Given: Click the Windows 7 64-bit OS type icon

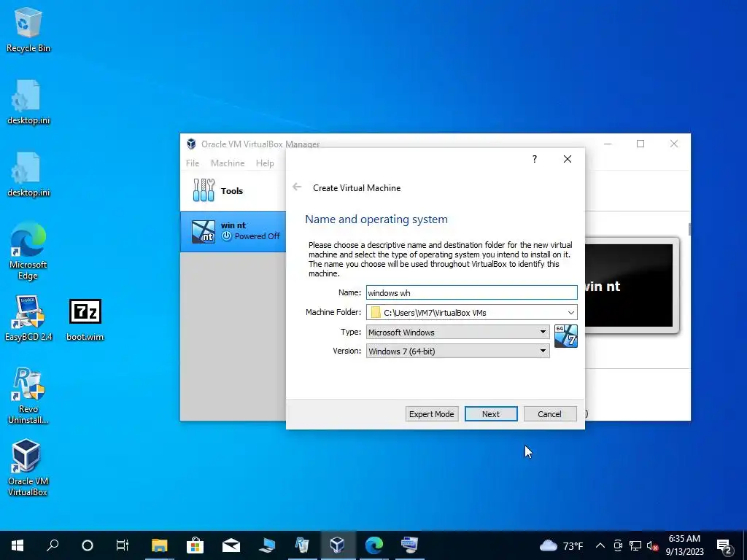Looking at the screenshot, I should [566, 336].
